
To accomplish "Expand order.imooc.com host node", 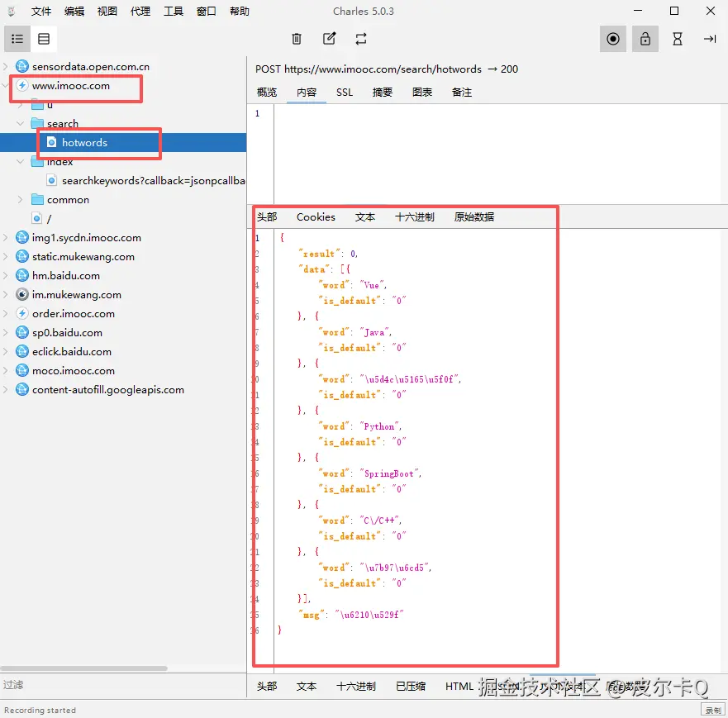I will point(6,314).
